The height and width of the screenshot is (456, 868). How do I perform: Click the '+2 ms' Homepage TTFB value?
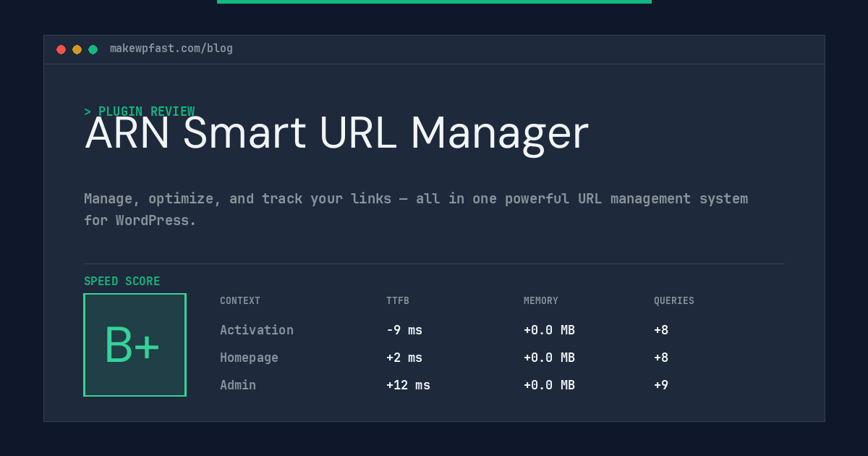404,358
